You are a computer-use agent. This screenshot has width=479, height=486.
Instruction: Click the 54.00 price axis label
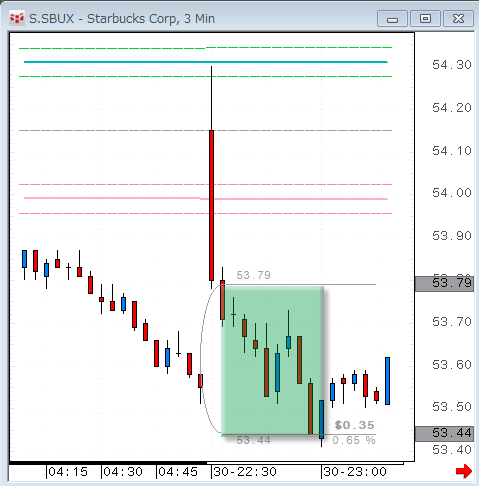(x=452, y=193)
